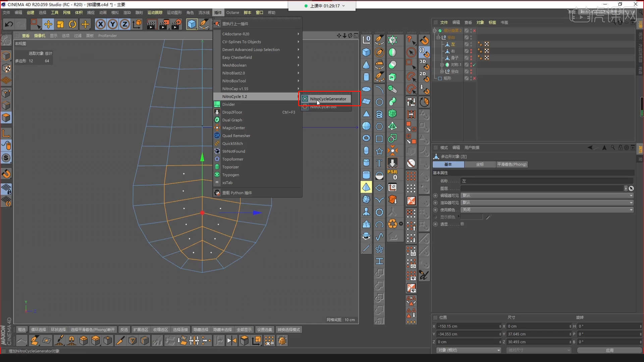The height and width of the screenshot is (362, 644).
Task: Click the 名称 input field
Action: 547,181
